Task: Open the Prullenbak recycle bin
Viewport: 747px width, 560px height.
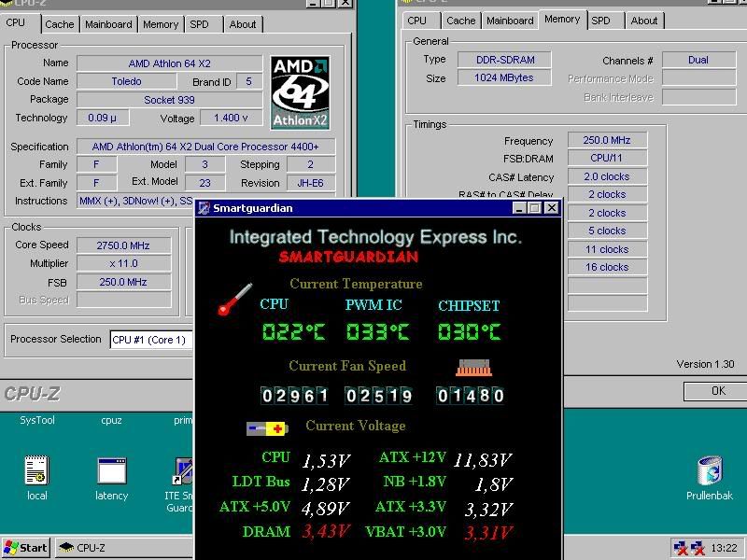Action: 710,478
